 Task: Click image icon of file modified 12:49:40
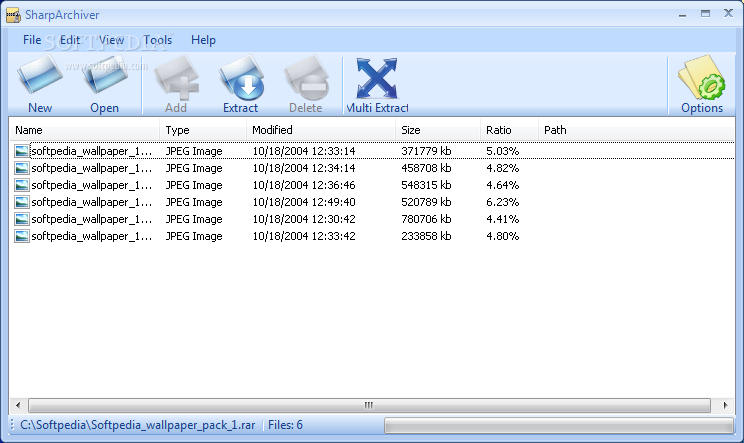pos(21,202)
